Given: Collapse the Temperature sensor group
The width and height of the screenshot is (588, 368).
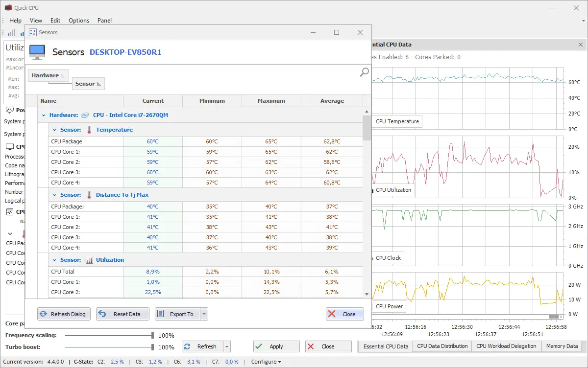Looking at the screenshot, I should [54, 130].
